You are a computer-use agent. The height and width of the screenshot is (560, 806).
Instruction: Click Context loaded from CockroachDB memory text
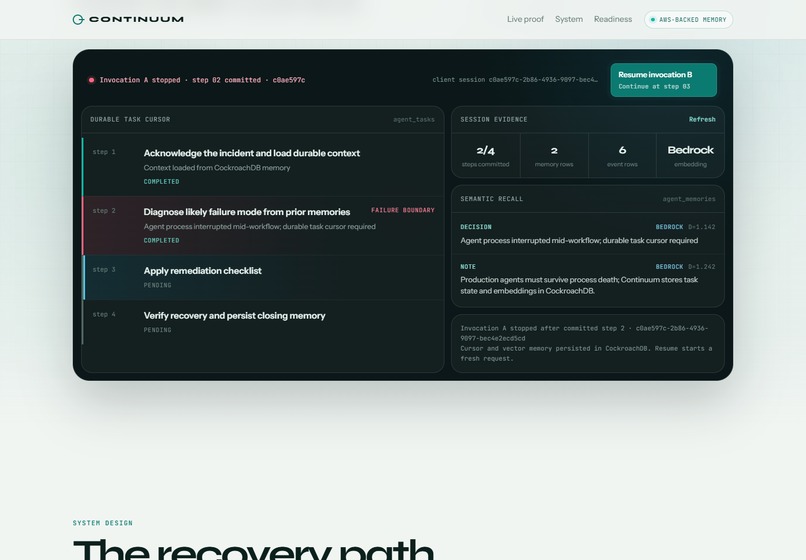217,168
